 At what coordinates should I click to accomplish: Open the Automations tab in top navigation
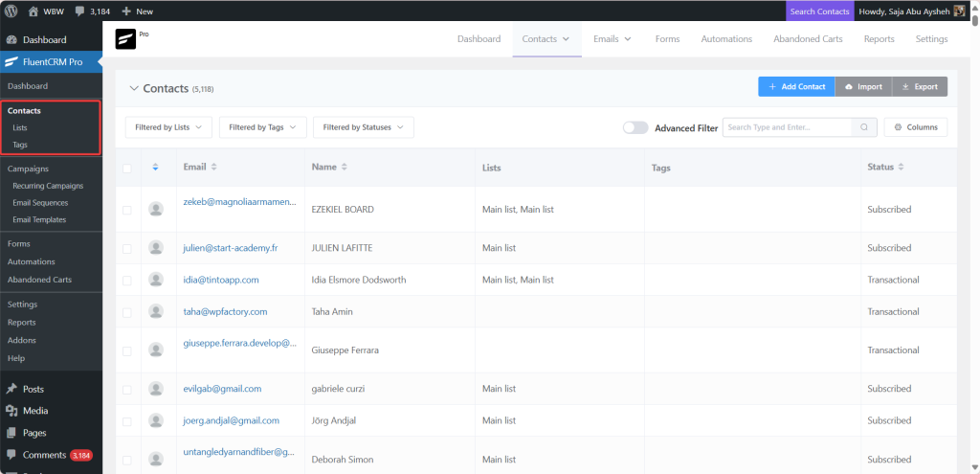click(726, 38)
